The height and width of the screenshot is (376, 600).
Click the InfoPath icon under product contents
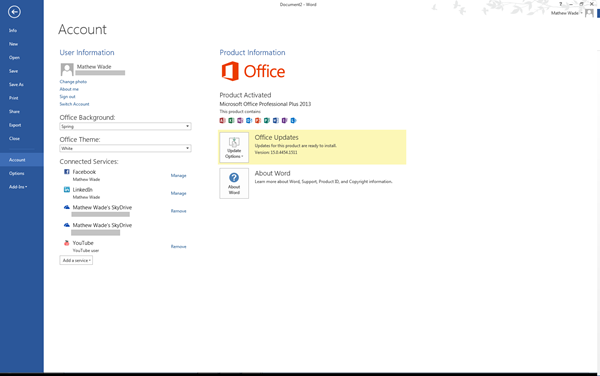pyautogui.click(x=284, y=120)
